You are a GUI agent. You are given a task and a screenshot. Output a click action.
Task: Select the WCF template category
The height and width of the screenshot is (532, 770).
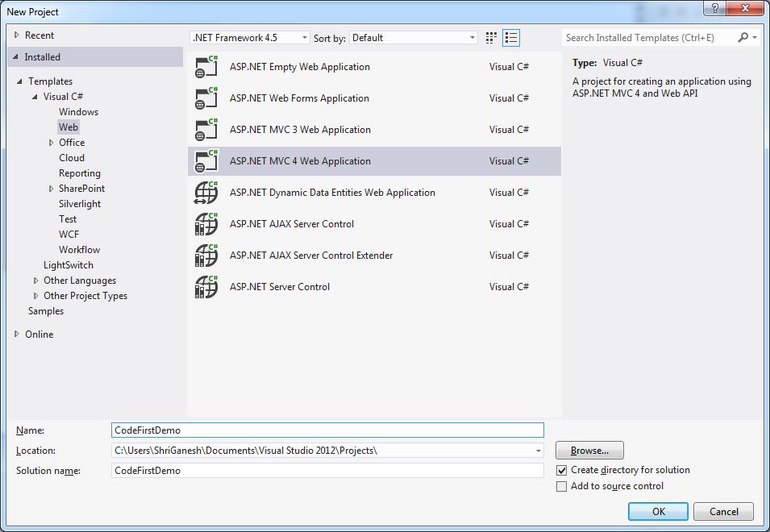pos(69,235)
